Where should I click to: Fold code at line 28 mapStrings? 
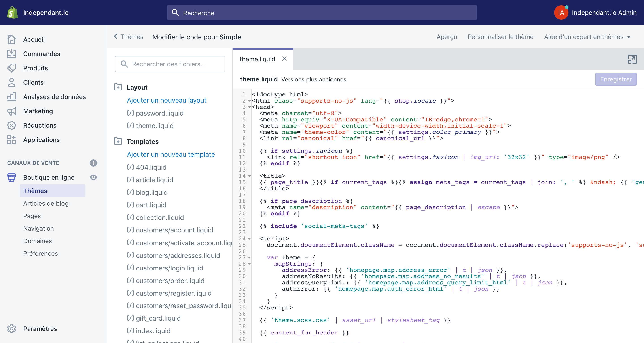point(249,264)
